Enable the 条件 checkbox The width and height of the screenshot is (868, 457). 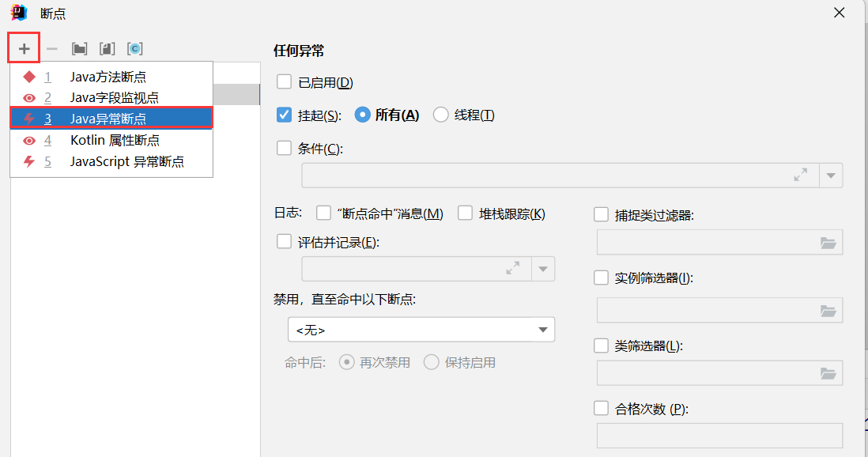(283, 148)
